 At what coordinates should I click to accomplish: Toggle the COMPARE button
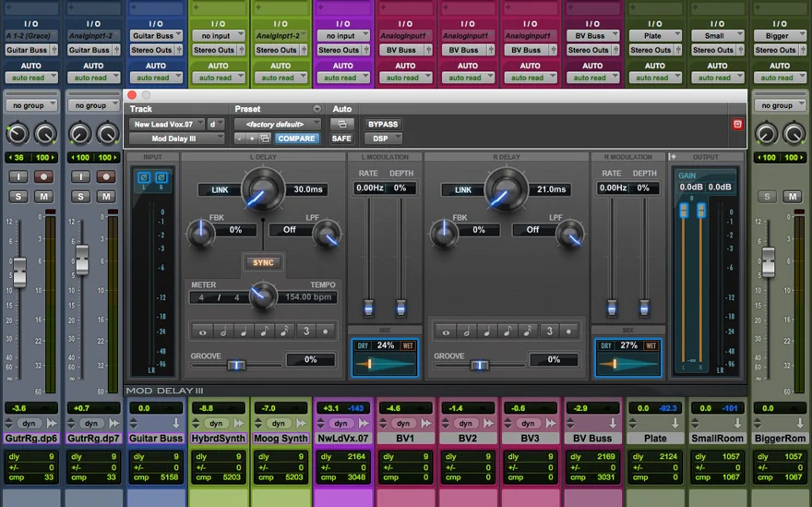pyautogui.click(x=296, y=139)
